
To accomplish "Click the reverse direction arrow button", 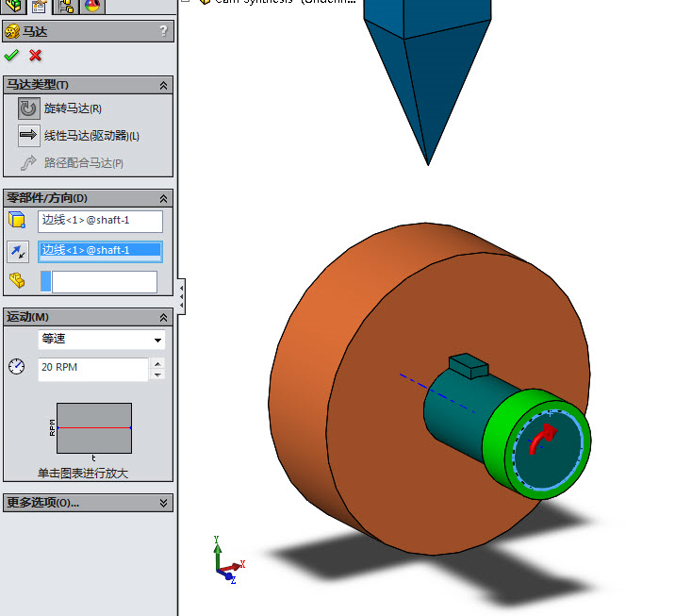I will coord(18,251).
